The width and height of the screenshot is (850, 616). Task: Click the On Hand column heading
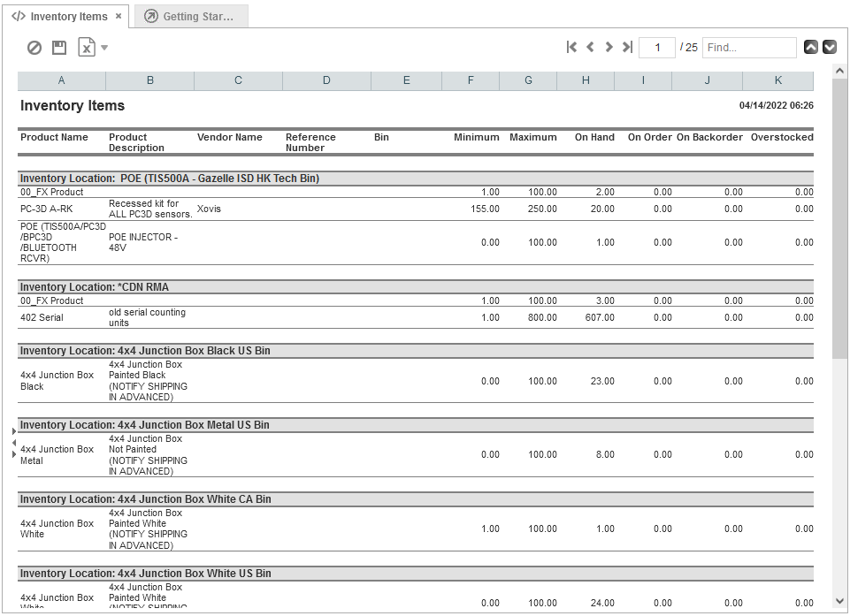click(x=594, y=137)
